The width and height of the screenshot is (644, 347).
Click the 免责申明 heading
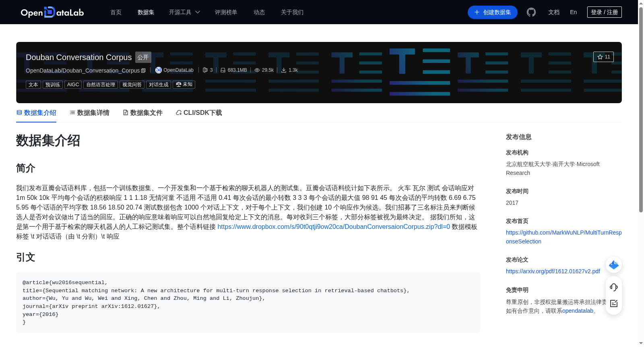[517, 290]
